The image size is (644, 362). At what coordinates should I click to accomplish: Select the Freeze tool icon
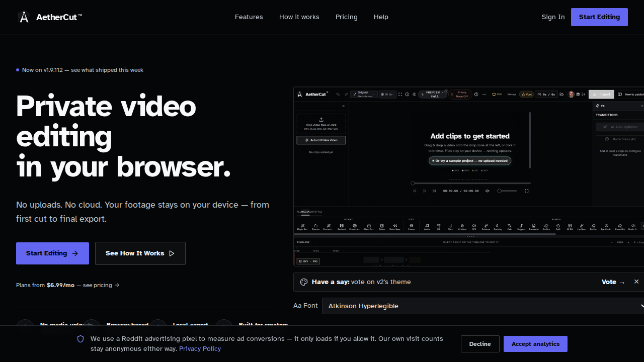point(411,227)
